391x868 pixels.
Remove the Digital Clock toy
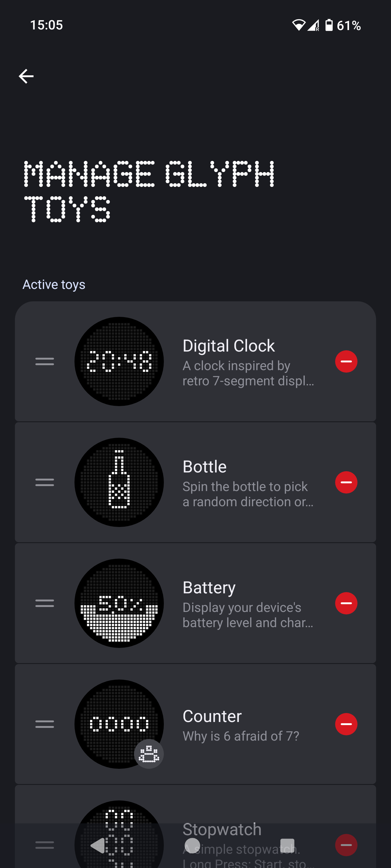coord(346,361)
